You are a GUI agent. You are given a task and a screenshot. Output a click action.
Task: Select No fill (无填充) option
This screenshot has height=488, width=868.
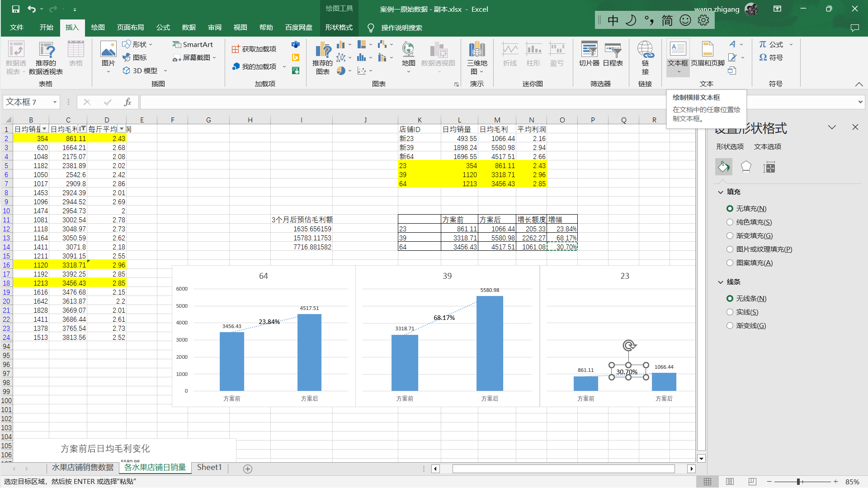pyautogui.click(x=746, y=208)
